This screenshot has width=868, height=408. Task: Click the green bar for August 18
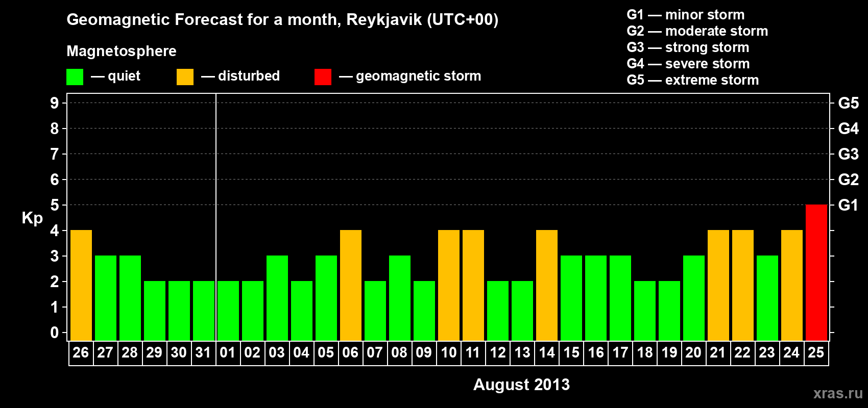[645, 311]
